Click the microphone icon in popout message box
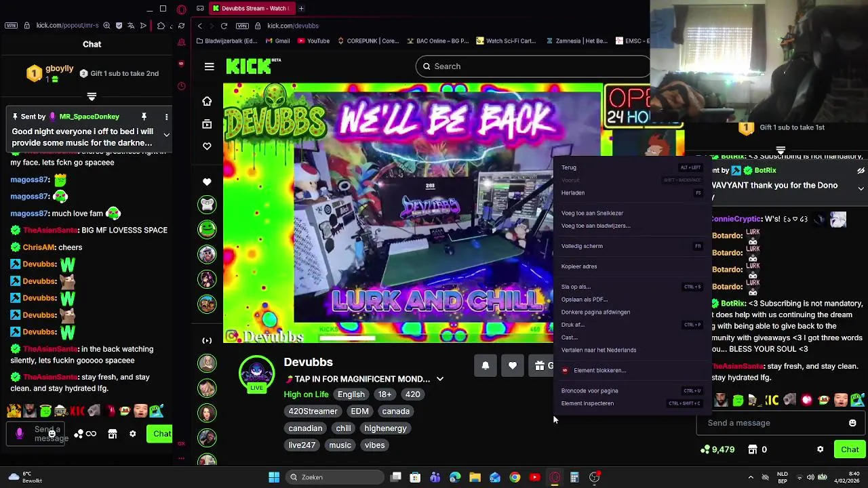This screenshot has width=868, height=488. (19, 434)
